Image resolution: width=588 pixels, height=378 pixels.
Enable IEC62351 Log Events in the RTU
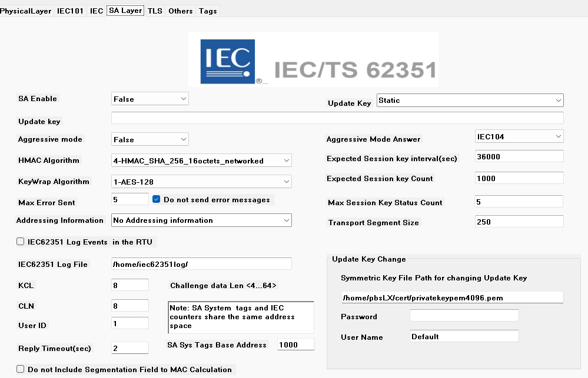click(20, 241)
